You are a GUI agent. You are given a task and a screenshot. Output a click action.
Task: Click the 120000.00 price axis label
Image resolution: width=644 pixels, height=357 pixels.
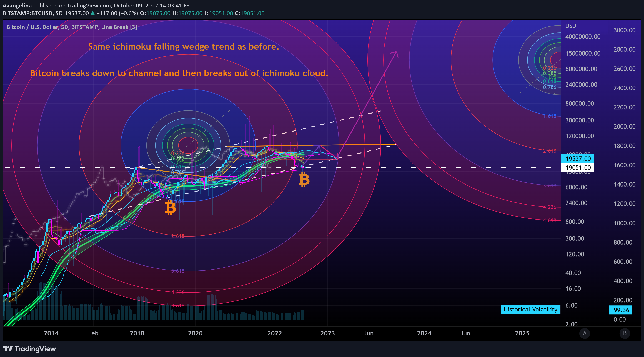(x=580, y=136)
